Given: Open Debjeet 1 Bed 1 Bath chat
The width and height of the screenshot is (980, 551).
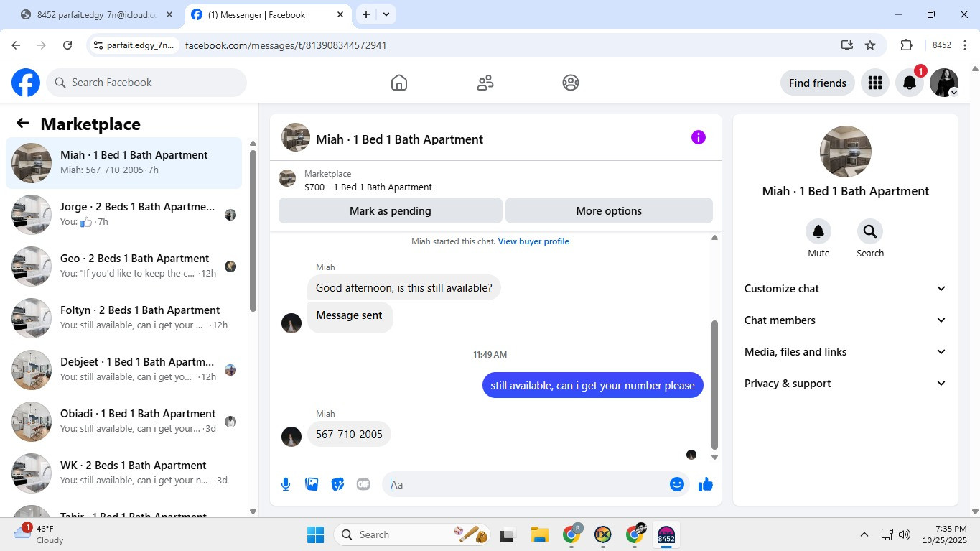Looking at the screenshot, I should [123, 370].
